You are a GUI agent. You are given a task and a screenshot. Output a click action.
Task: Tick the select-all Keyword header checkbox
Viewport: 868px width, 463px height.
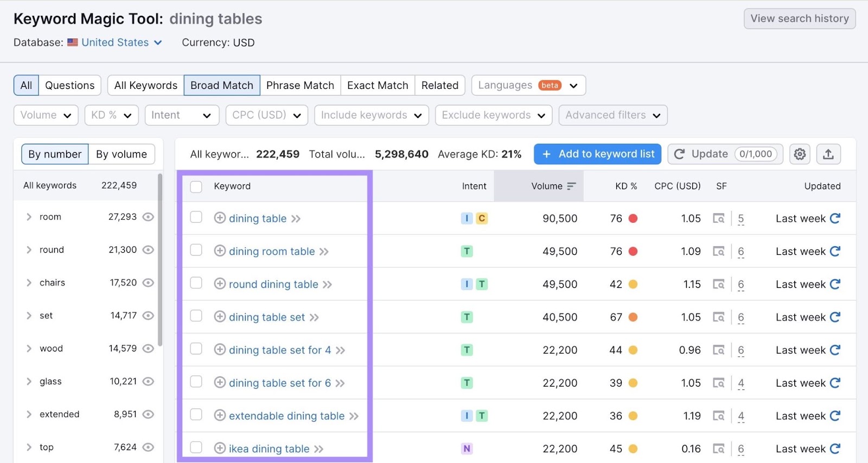[196, 187]
